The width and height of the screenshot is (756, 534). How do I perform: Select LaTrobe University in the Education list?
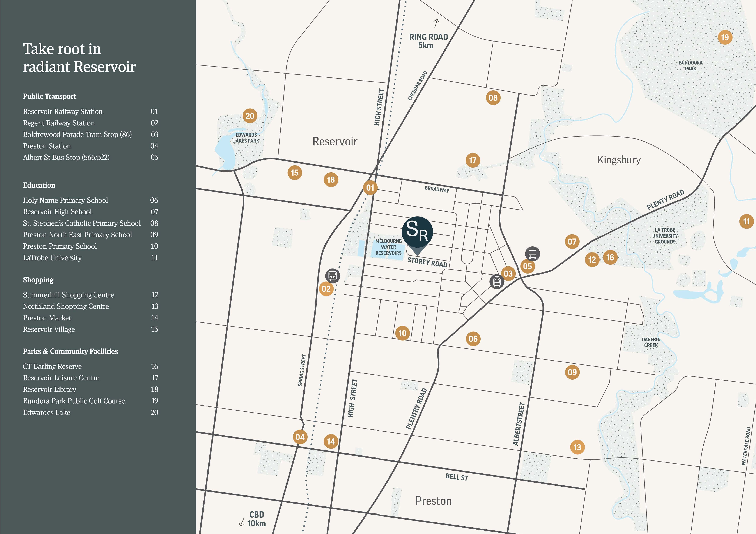tap(52, 258)
